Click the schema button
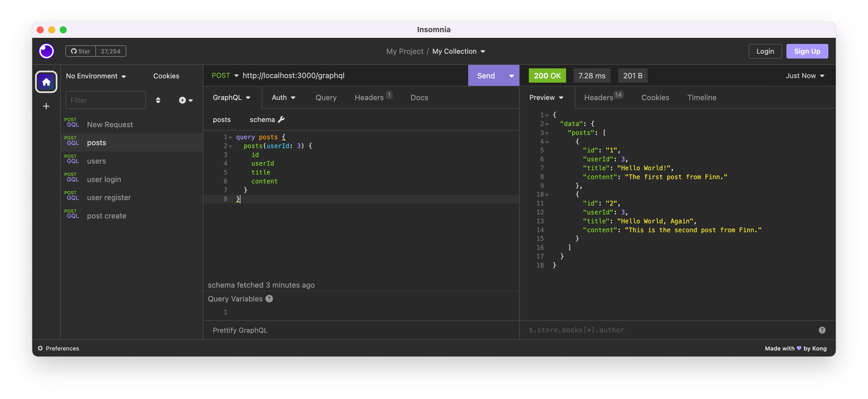Image resolution: width=868 pixels, height=399 pixels. (x=267, y=119)
